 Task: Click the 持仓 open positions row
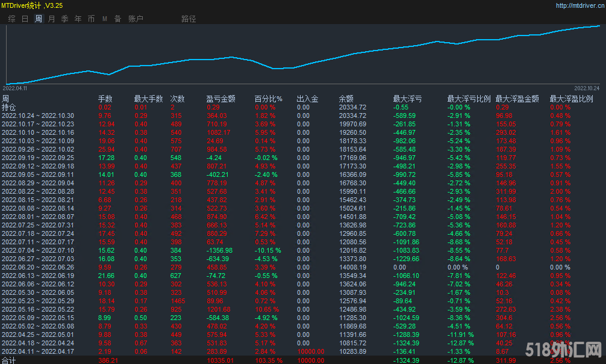pos(9,107)
